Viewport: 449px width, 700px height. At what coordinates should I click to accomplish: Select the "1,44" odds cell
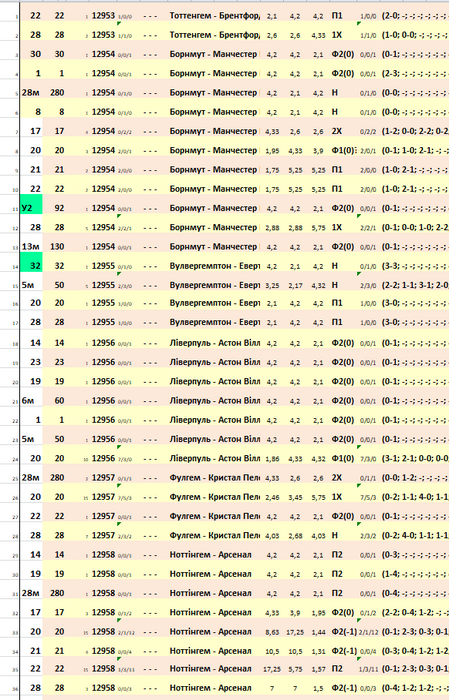point(318,632)
